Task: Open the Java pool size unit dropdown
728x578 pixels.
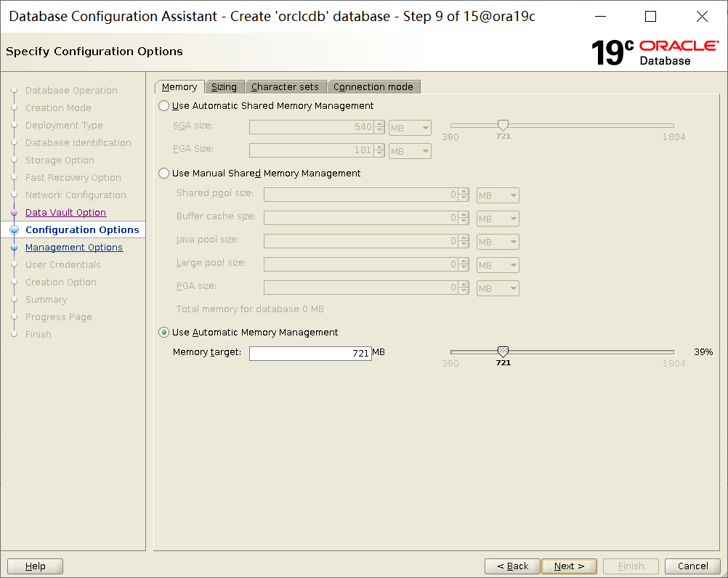Action: point(498,242)
